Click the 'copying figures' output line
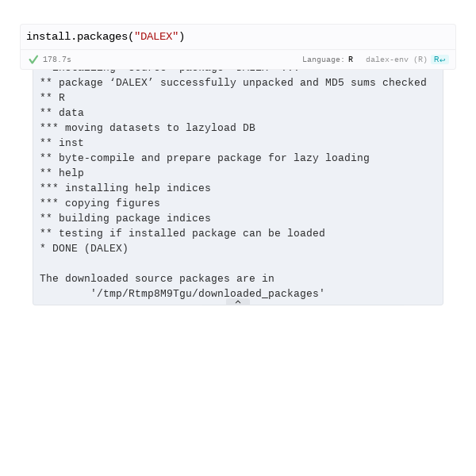 point(100,203)
